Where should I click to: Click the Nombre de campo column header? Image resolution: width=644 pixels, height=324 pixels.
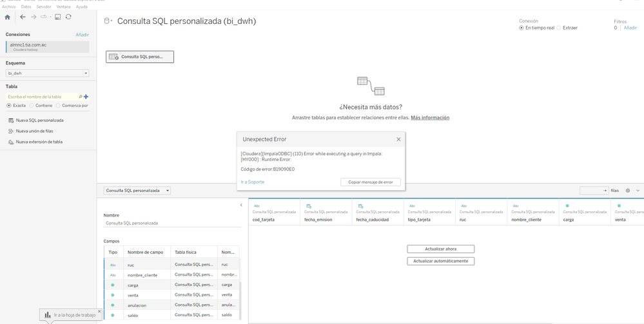[147, 252]
